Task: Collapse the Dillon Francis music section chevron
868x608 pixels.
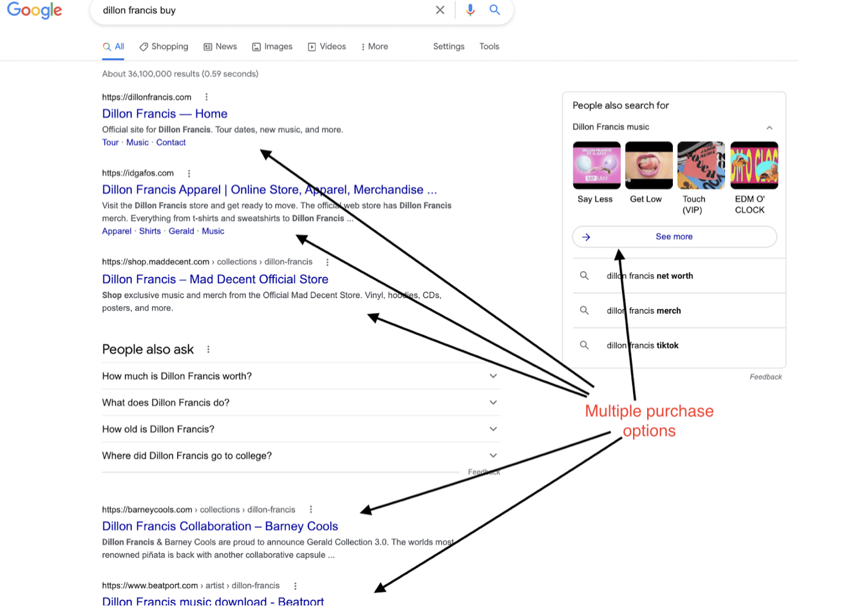Action: click(x=770, y=127)
